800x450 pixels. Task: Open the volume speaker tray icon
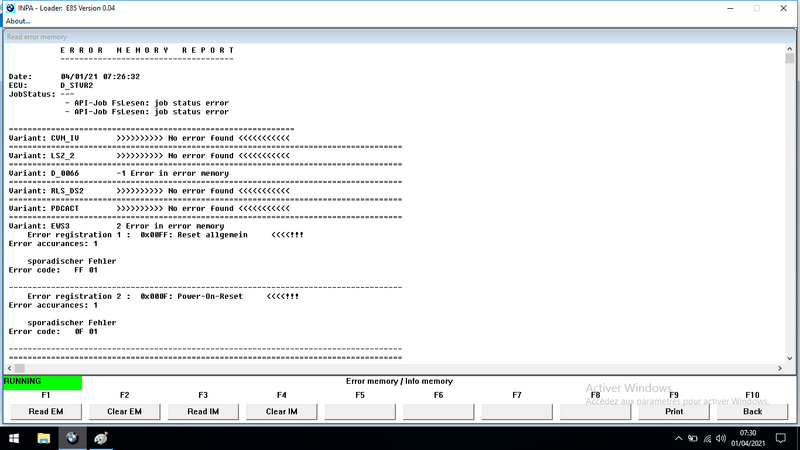tap(721, 438)
